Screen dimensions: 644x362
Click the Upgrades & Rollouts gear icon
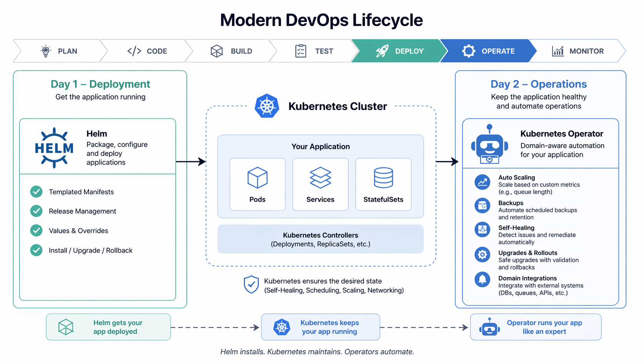pos(482,255)
